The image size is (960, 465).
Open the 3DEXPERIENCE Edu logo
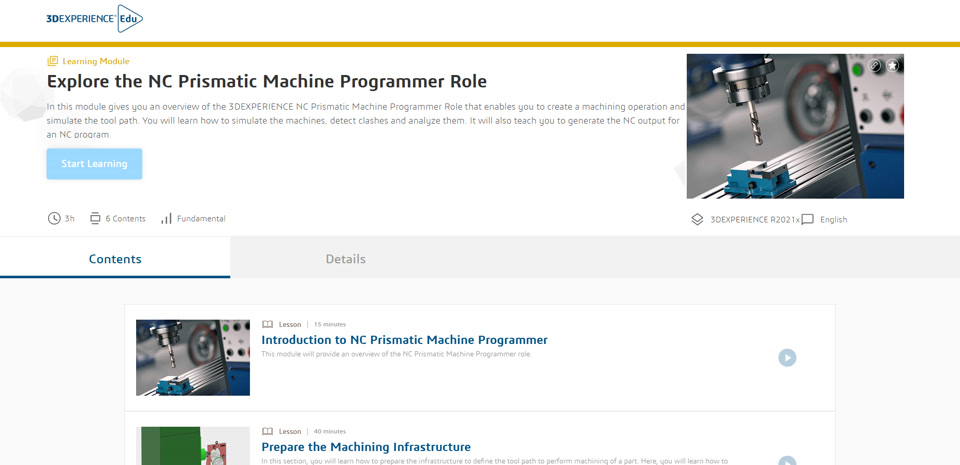94,19
